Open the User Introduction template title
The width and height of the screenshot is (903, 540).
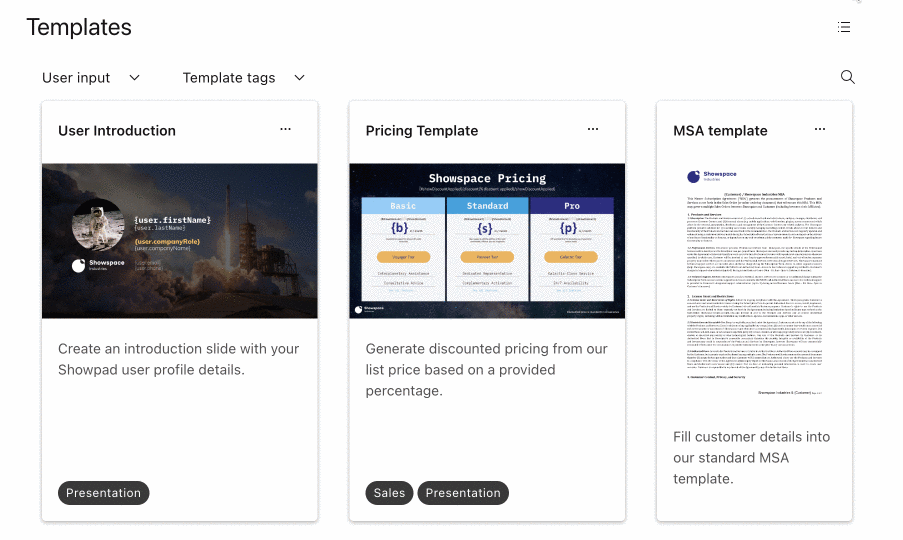tap(117, 131)
